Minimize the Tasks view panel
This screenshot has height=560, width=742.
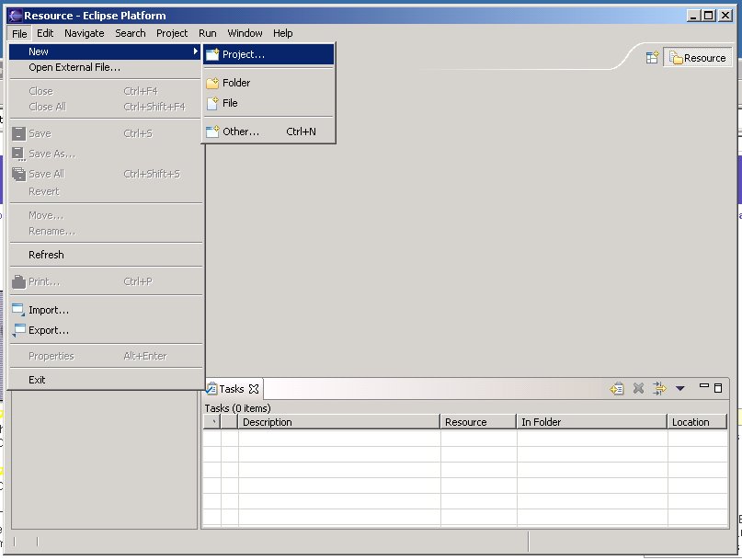click(x=704, y=386)
